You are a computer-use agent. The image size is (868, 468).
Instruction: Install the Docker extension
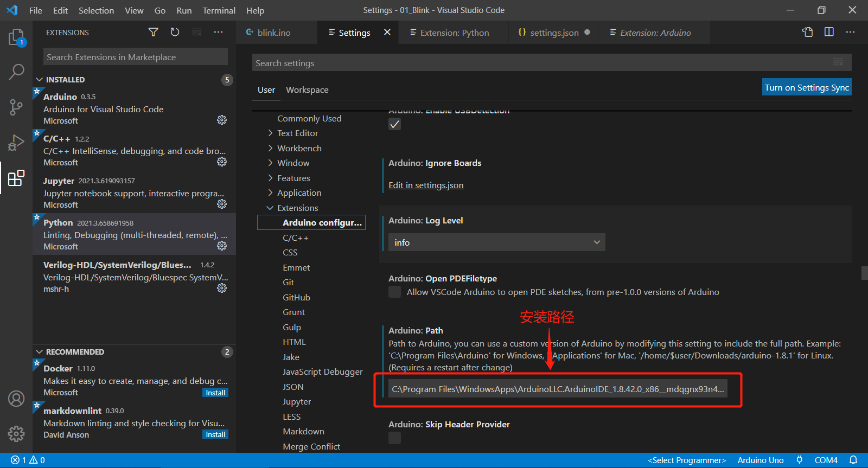coord(215,393)
